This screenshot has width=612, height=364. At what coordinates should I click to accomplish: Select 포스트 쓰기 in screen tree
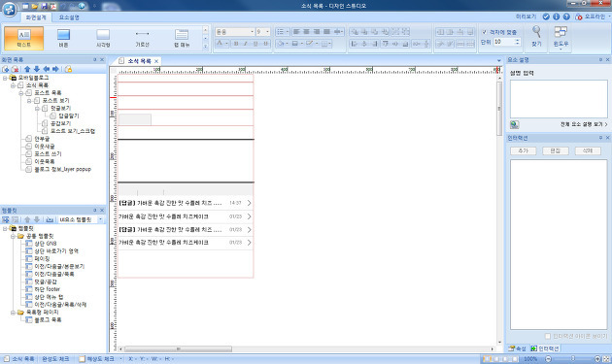click(48, 154)
